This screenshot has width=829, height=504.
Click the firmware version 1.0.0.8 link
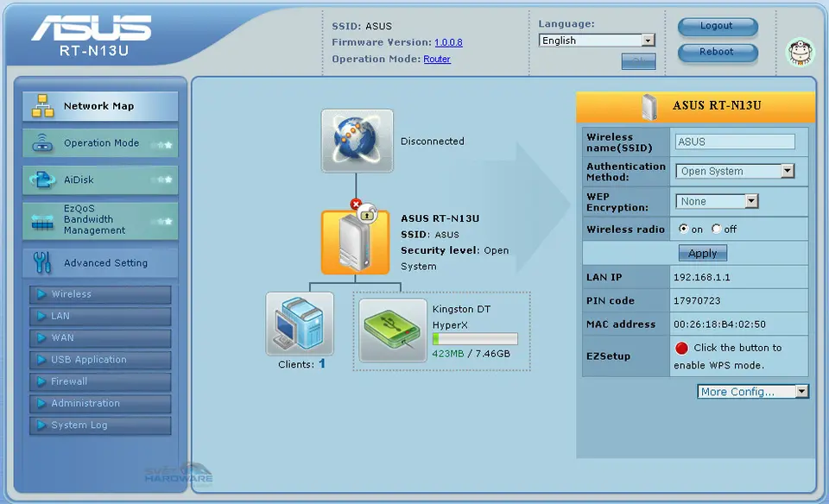tap(448, 42)
